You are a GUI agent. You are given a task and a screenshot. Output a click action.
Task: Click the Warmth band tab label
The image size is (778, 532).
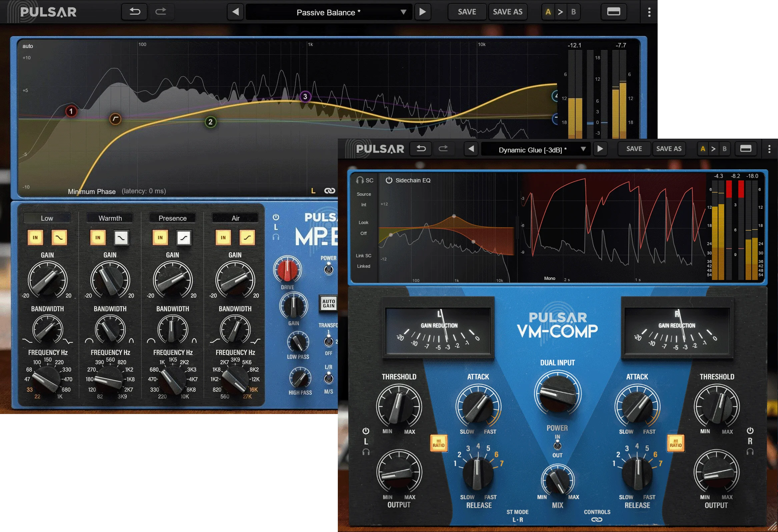[110, 218]
